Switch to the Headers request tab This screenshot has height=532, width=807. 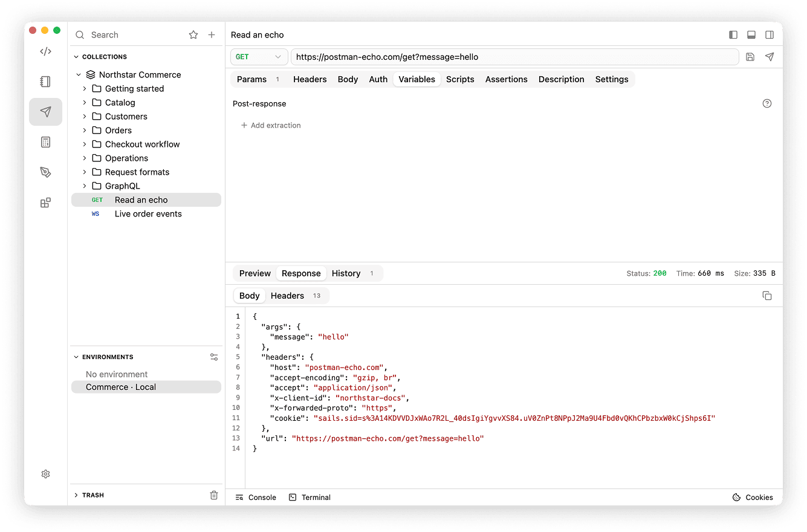click(x=310, y=79)
